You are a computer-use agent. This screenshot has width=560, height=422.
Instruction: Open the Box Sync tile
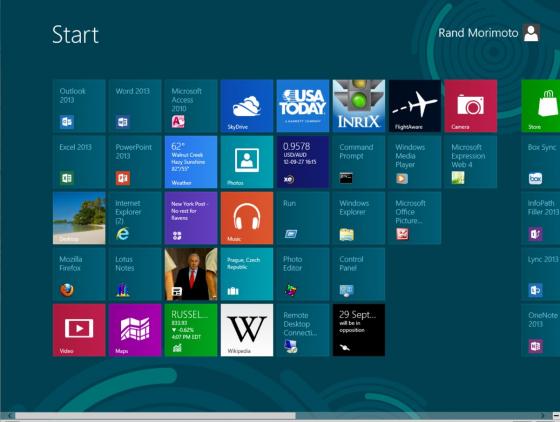click(x=541, y=162)
